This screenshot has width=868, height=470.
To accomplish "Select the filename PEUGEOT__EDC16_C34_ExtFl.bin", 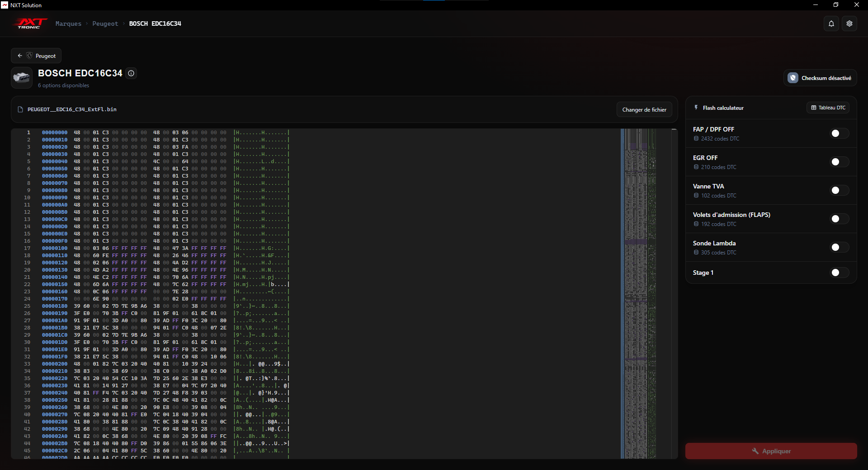I will click(x=72, y=109).
